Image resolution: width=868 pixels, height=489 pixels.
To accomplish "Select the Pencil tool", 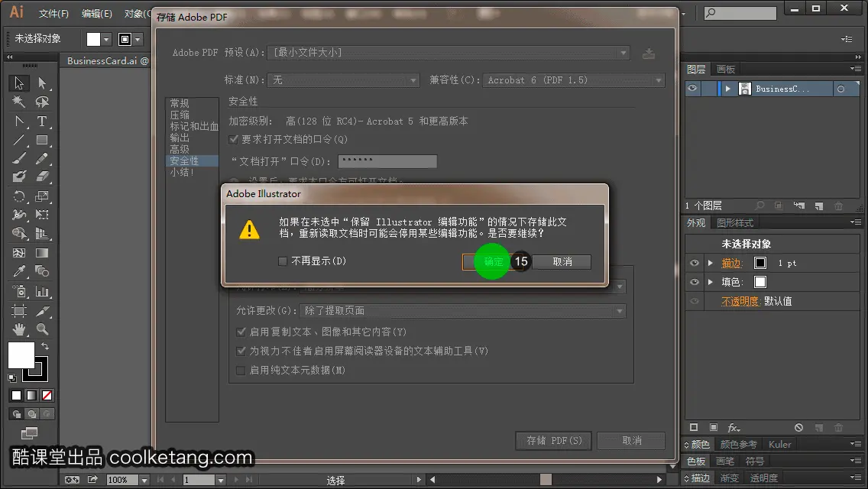I will tap(42, 158).
